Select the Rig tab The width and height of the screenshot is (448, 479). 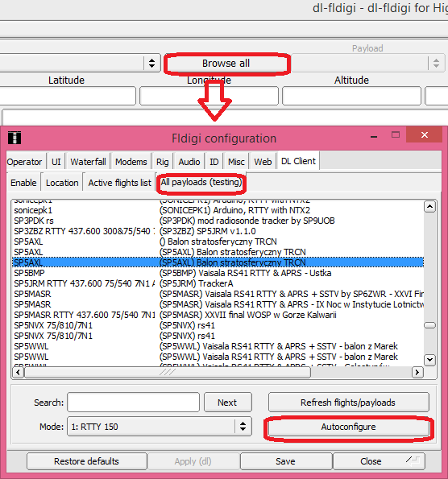pos(163,162)
